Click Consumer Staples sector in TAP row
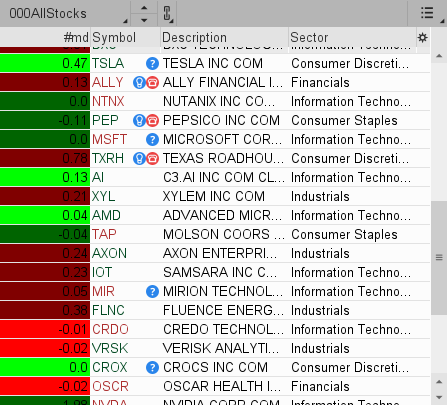The width and height of the screenshot is (447, 405). (344, 234)
